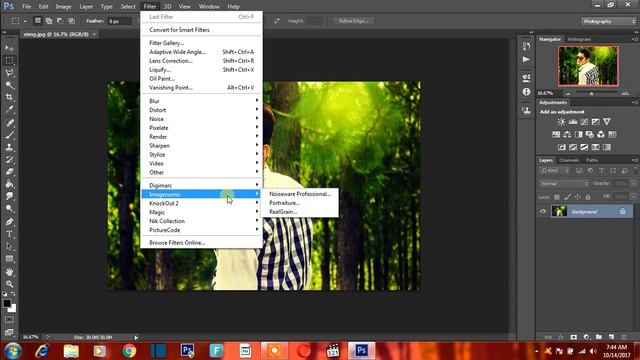
Task: Switch to the Histogram tab
Action: [579, 39]
